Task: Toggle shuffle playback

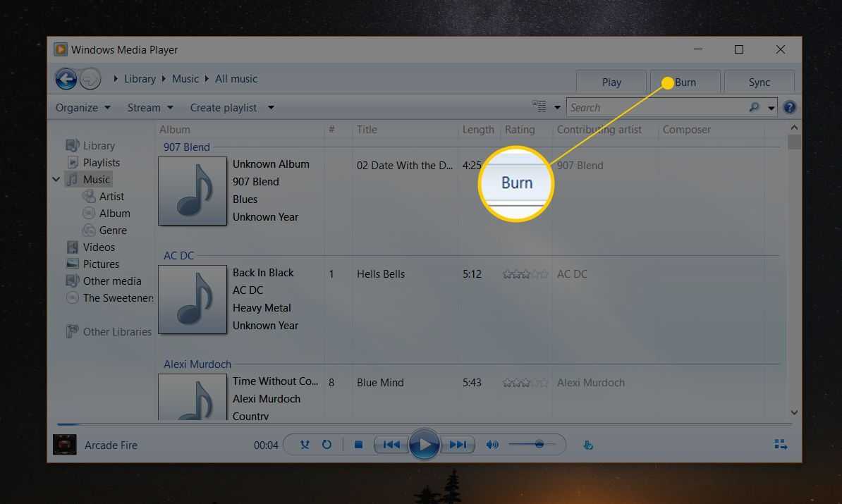Action: (305, 445)
